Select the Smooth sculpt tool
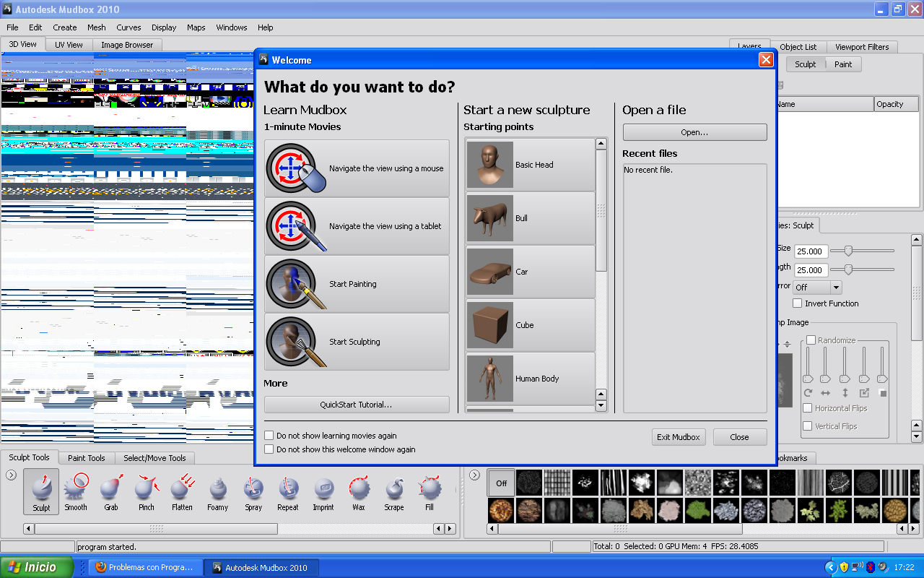Screen dimensions: 924x578 (x=76, y=492)
